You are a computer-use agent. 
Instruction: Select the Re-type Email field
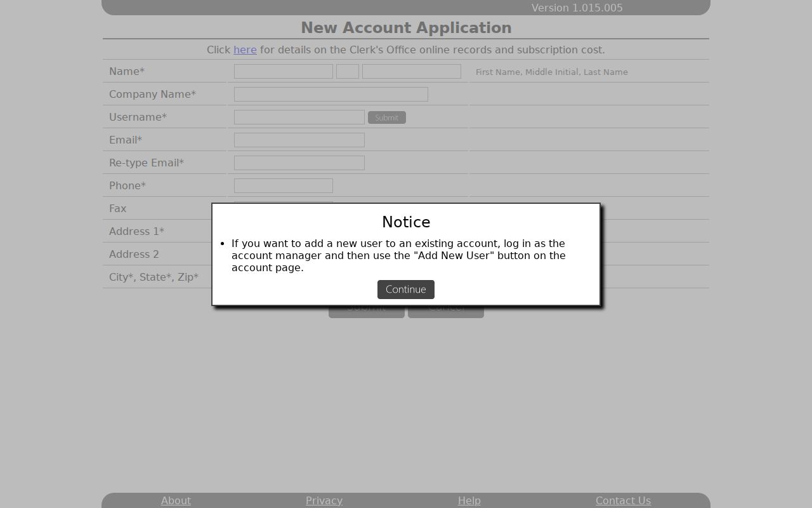pos(299,163)
